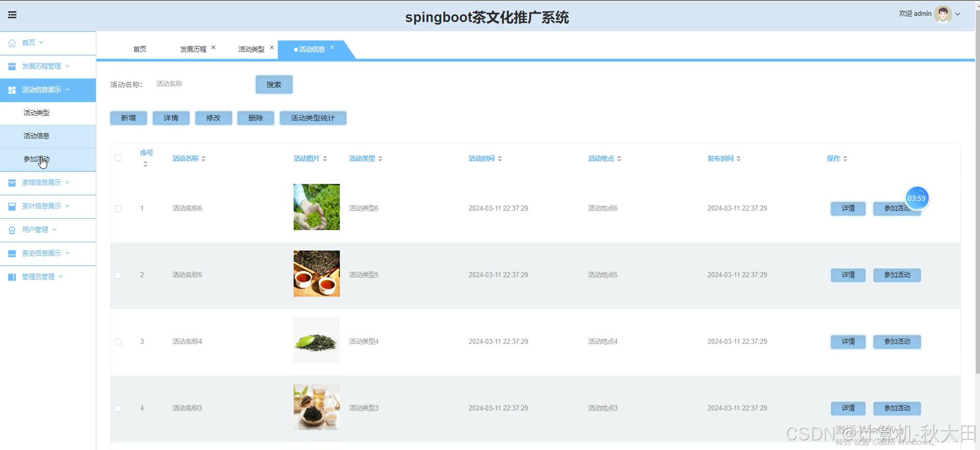
Task: Click 活动类型统计 button
Action: pos(313,118)
